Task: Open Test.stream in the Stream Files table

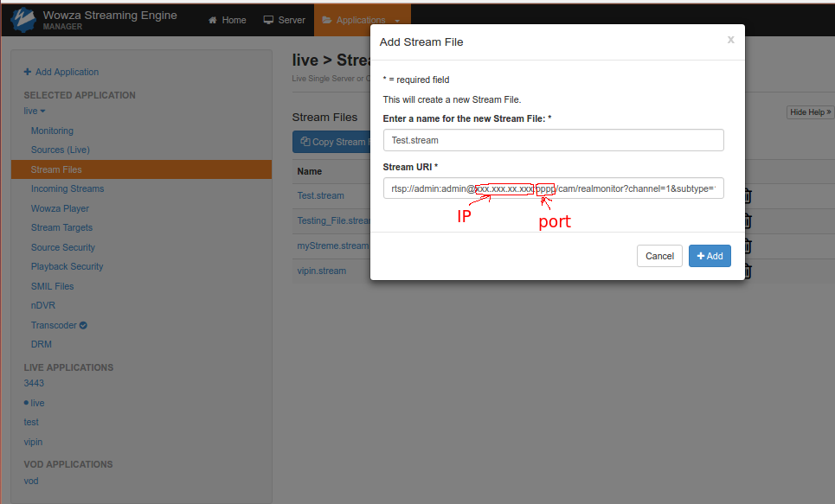Action: (320, 195)
